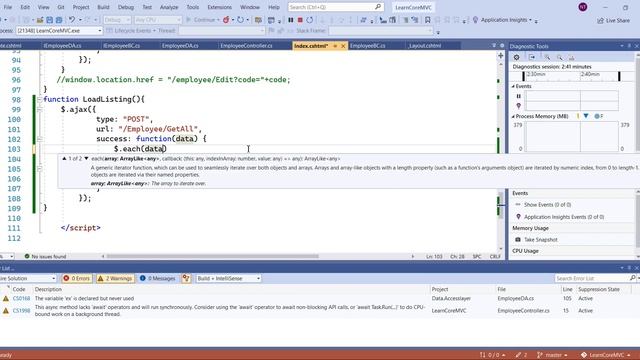Toggle the 2 Warnings filter
The width and height of the screenshot is (640, 360).
click(115, 278)
